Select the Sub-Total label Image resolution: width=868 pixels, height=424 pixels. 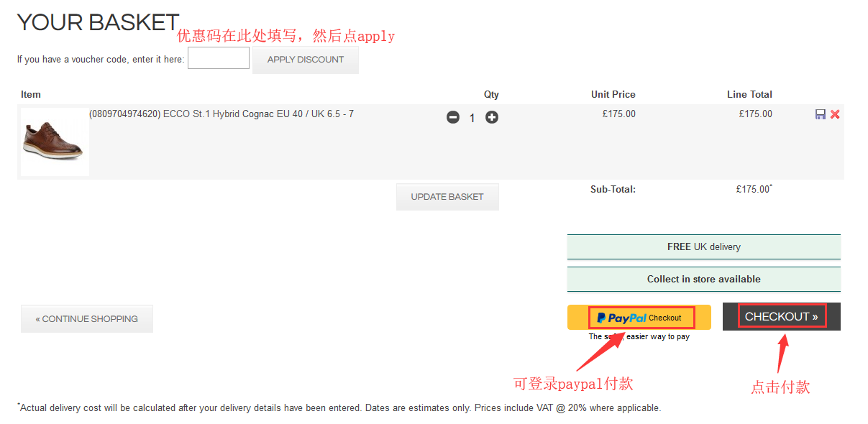pos(613,190)
